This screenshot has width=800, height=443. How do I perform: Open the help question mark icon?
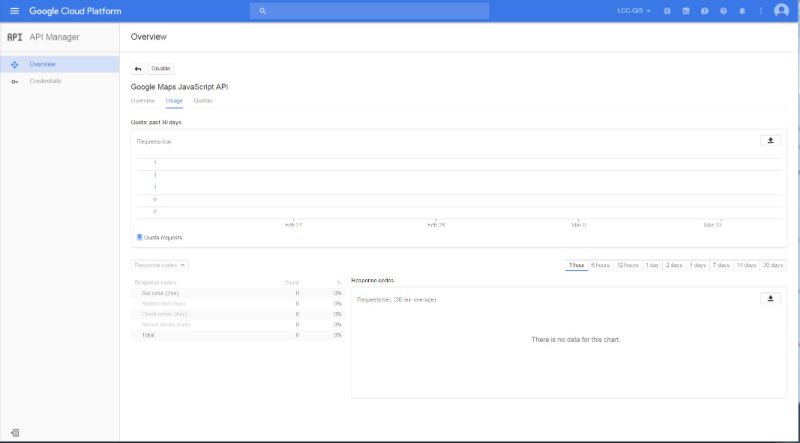pos(723,11)
